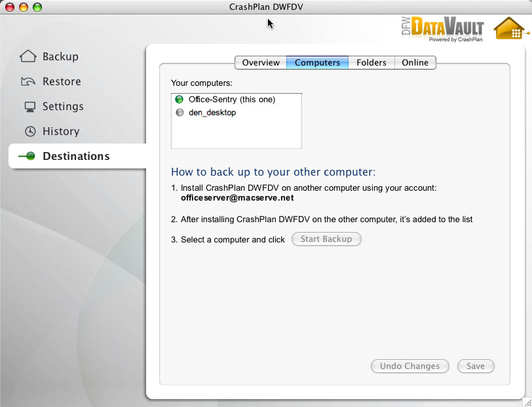The height and width of the screenshot is (407, 532).
Task: Click the Settings monitor icon in sidebar
Action: click(30, 107)
